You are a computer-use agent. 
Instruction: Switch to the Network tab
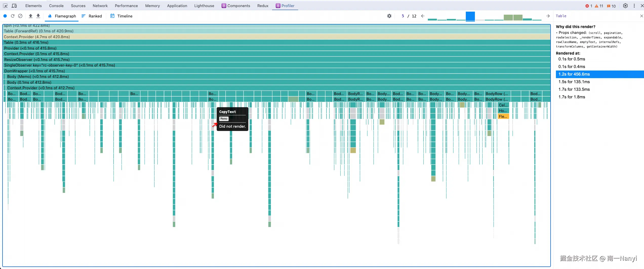pyautogui.click(x=100, y=6)
